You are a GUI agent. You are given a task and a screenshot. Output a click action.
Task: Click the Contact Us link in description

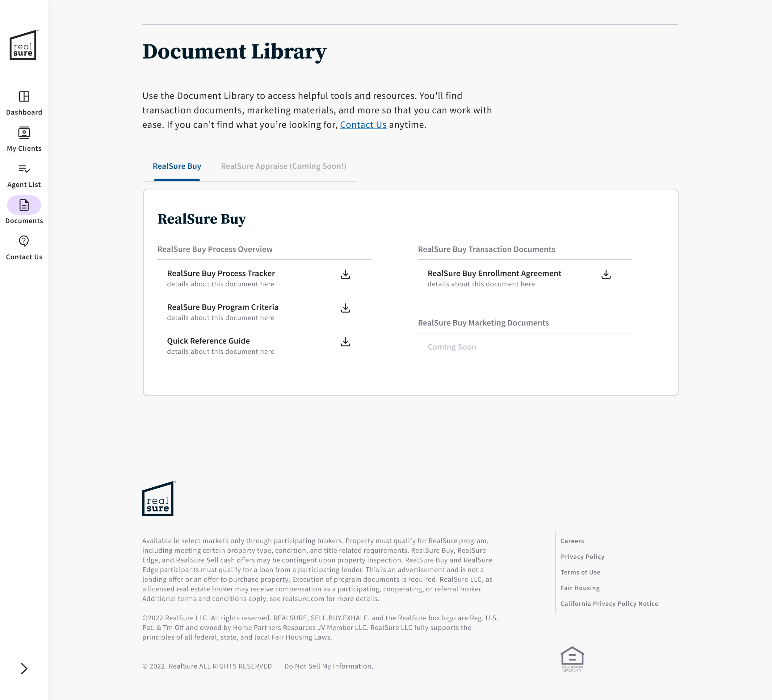pos(363,125)
